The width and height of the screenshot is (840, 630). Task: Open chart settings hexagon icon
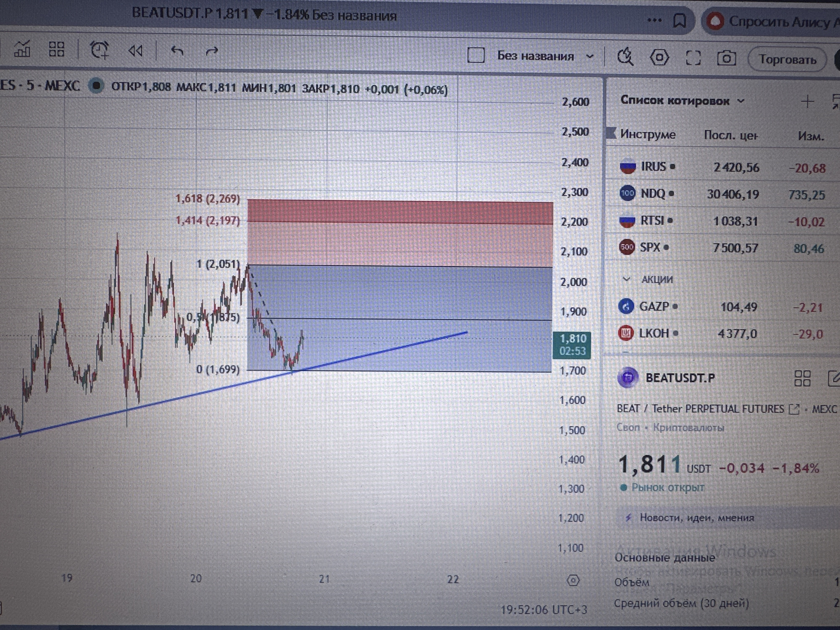pyautogui.click(x=659, y=57)
